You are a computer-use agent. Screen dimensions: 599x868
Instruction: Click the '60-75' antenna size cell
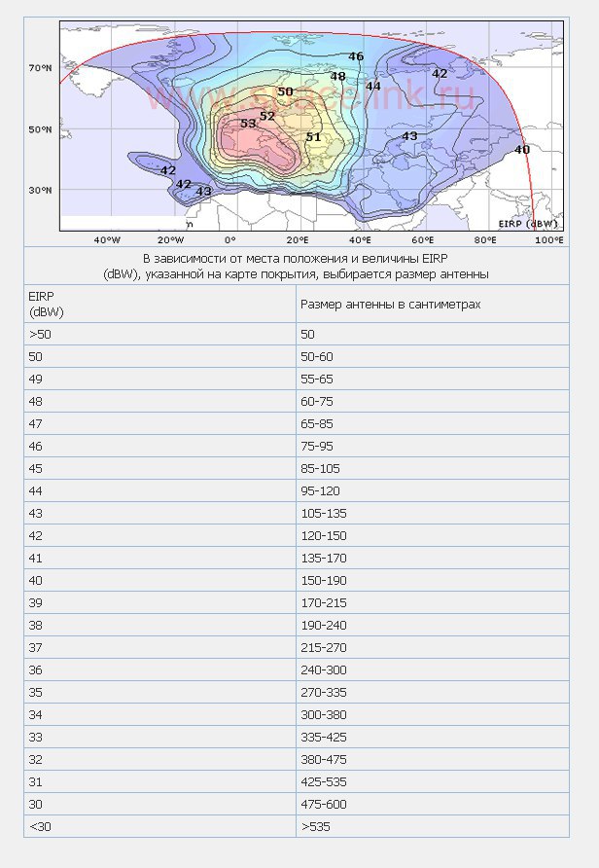(433, 401)
